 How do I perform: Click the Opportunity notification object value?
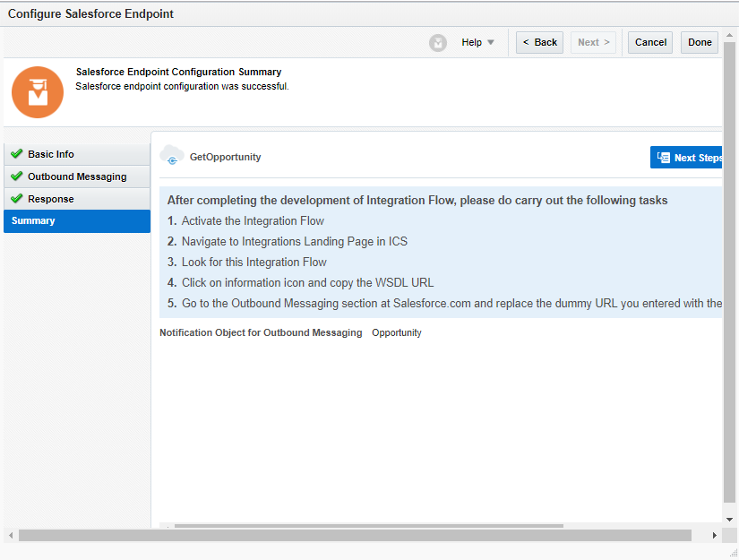pyautogui.click(x=397, y=332)
